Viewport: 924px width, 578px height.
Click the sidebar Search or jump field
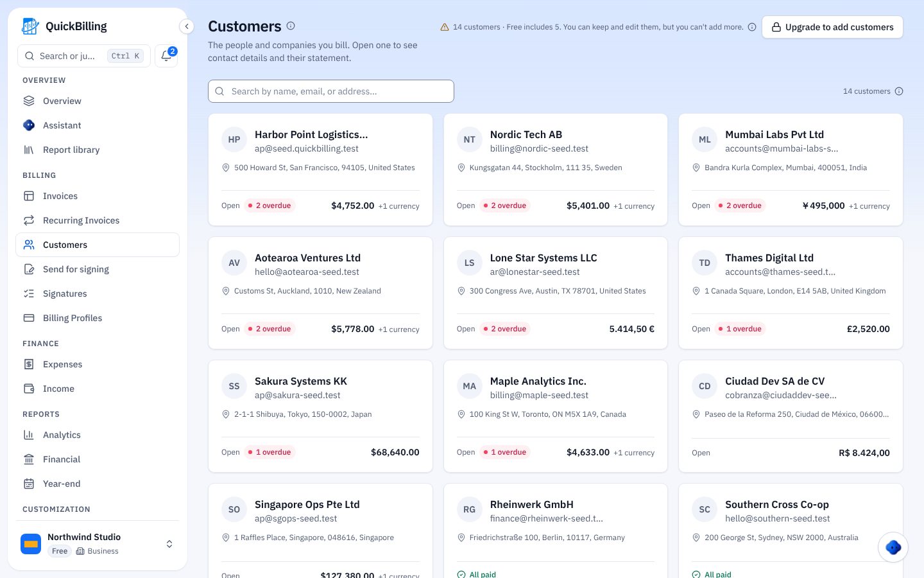84,56
